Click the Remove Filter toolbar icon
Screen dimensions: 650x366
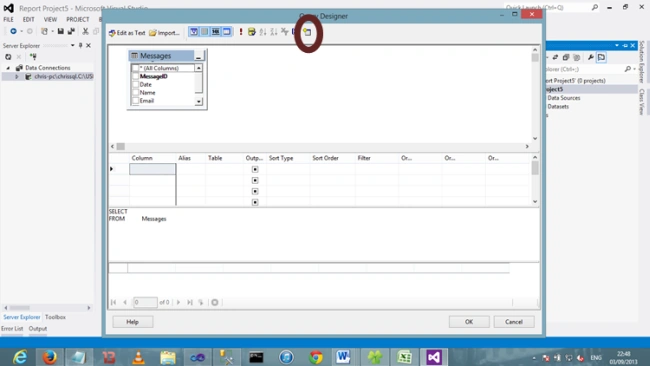pos(284,32)
